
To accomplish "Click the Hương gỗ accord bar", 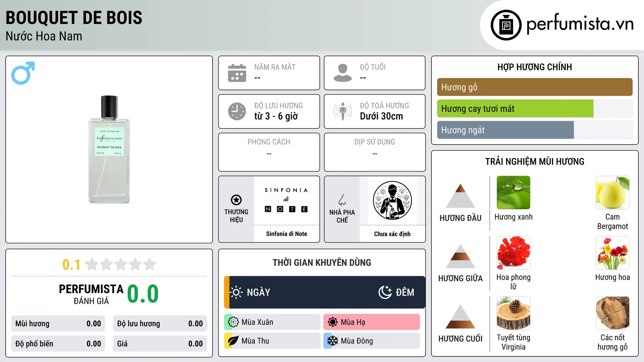I will 535,87.
